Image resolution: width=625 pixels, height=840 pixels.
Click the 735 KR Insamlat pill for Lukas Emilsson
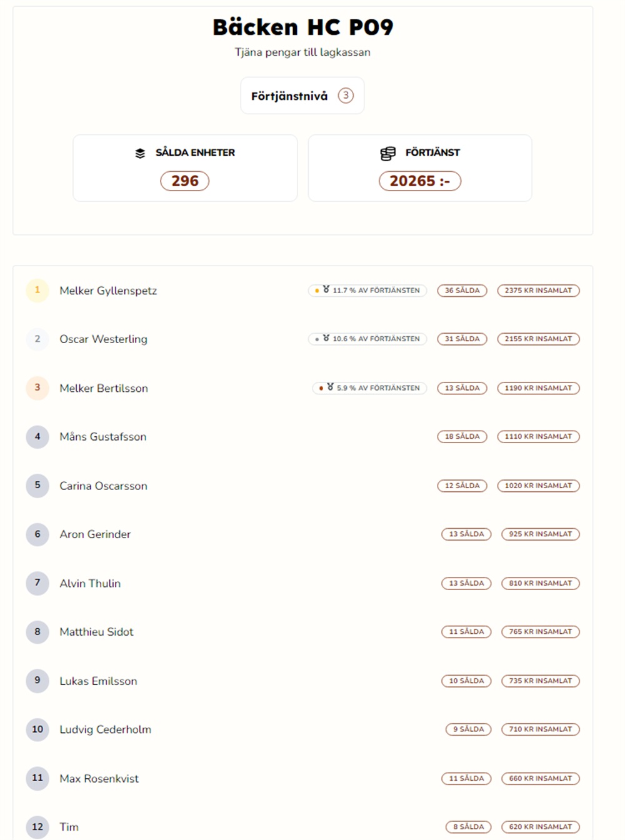pyautogui.click(x=541, y=681)
